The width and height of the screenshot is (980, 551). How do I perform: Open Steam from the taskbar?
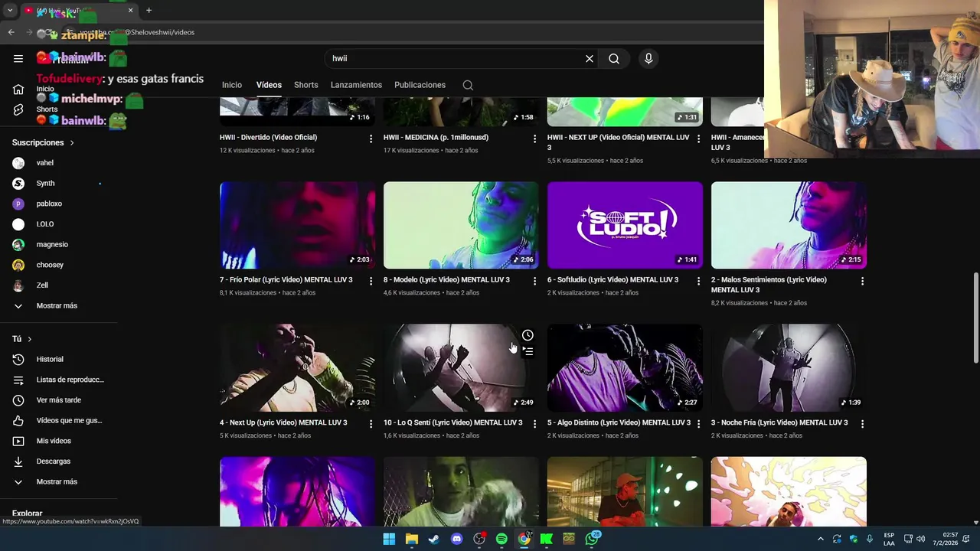(434, 539)
